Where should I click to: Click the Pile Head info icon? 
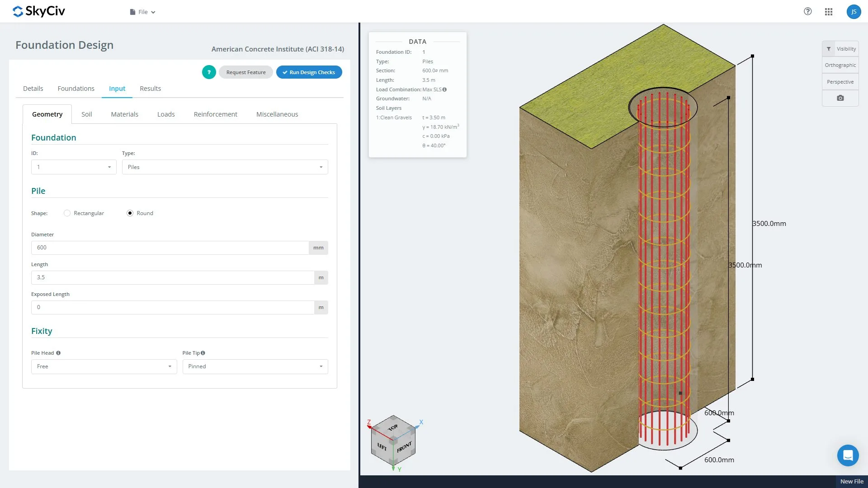tap(58, 353)
